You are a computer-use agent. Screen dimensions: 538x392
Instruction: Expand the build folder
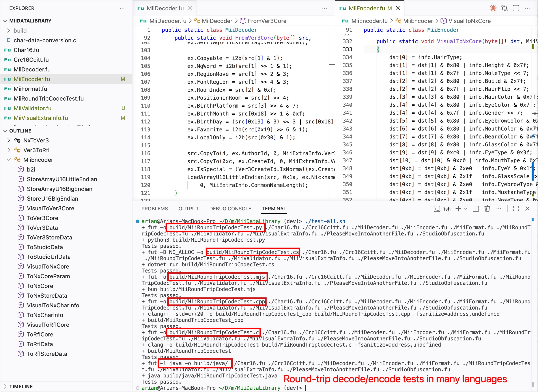click(x=9, y=31)
